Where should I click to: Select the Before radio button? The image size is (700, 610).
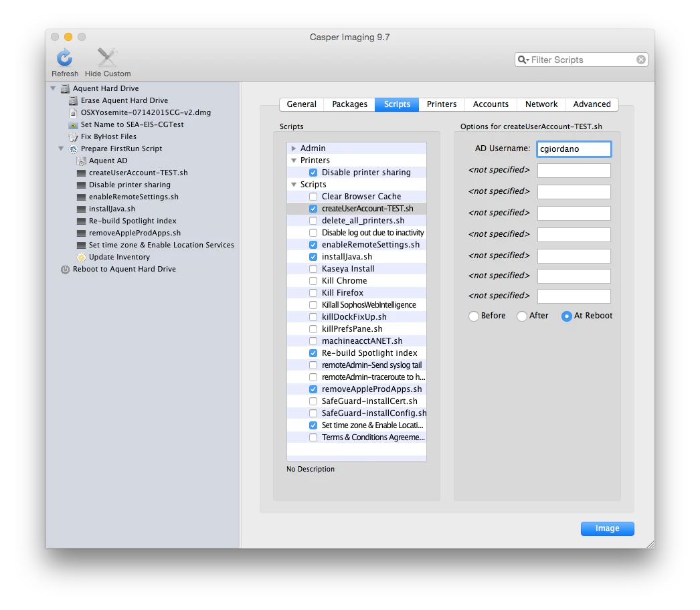[x=474, y=316]
